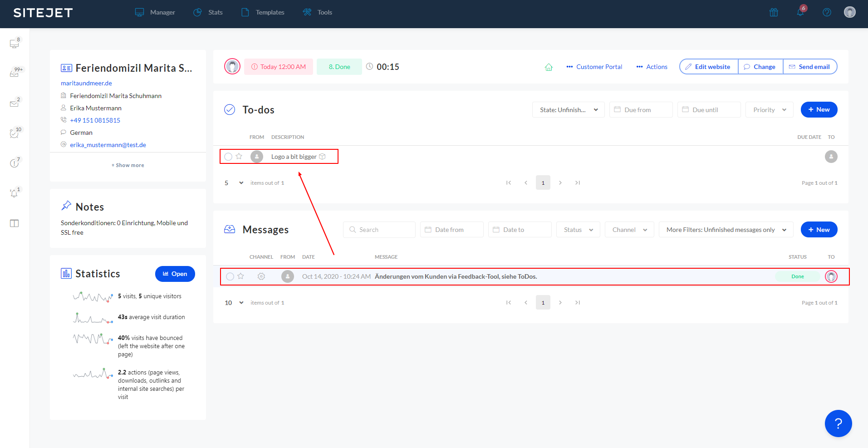This screenshot has width=868, height=448.
Task: Open the Templates menu in top navigation
Action: [263, 12]
